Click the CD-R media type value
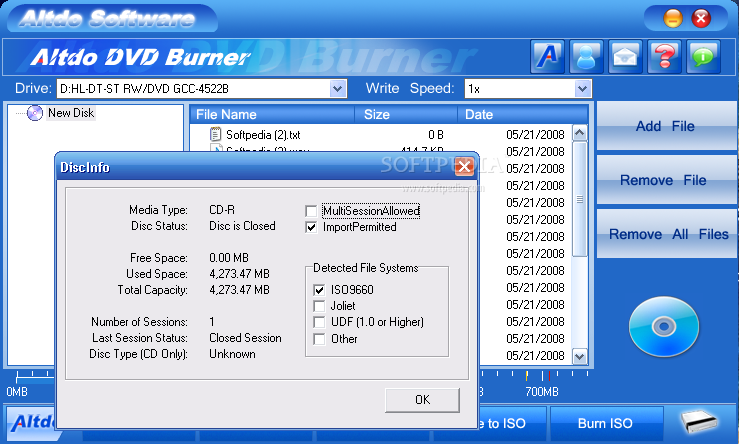This screenshot has width=739, height=444. point(222,210)
